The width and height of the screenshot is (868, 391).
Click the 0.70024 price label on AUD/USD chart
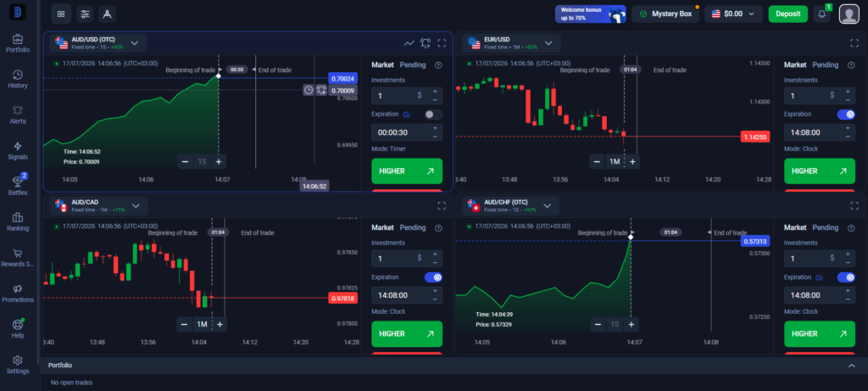(x=342, y=79)
